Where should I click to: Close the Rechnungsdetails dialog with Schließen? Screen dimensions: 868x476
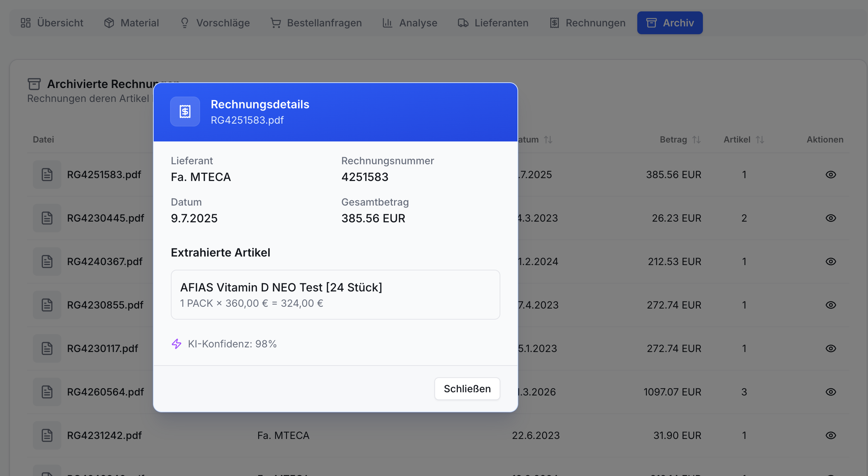click(x=467, y=389)
